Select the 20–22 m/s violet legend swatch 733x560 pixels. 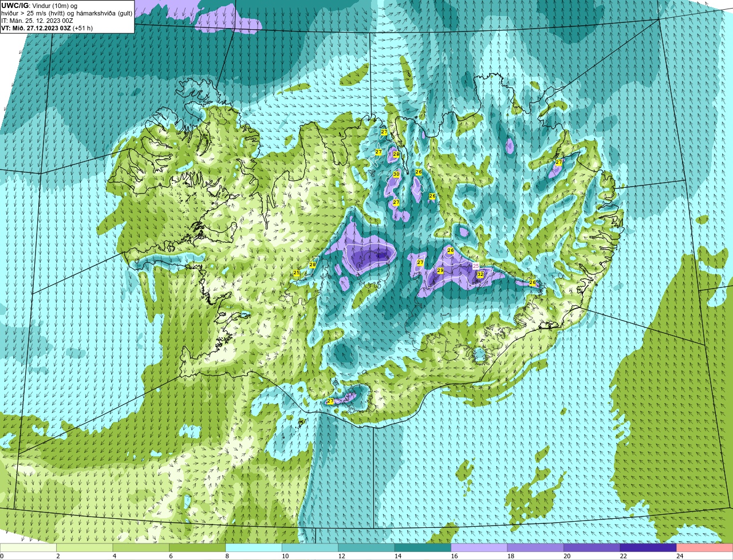(x=592, y=547)
